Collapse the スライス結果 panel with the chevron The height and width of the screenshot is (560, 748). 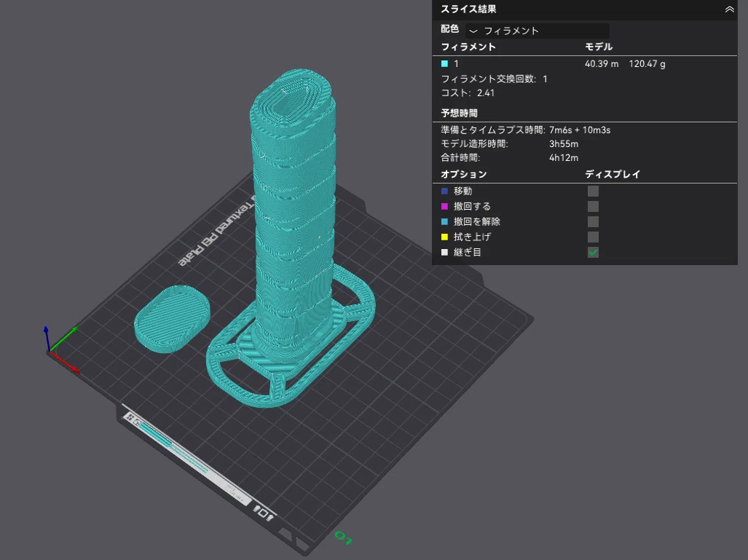729,9
